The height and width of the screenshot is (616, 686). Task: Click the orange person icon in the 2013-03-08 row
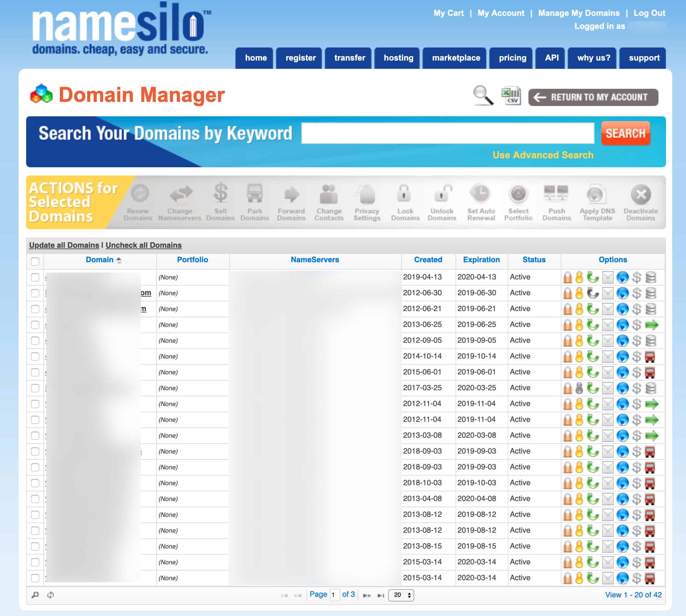(579, 436)
